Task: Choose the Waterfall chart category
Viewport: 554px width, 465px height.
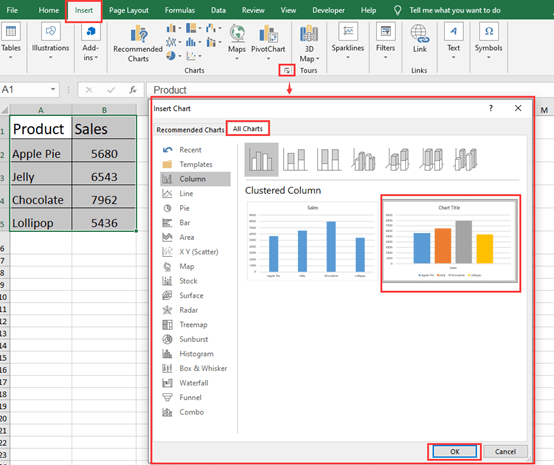Action: (x=195, y=383)
